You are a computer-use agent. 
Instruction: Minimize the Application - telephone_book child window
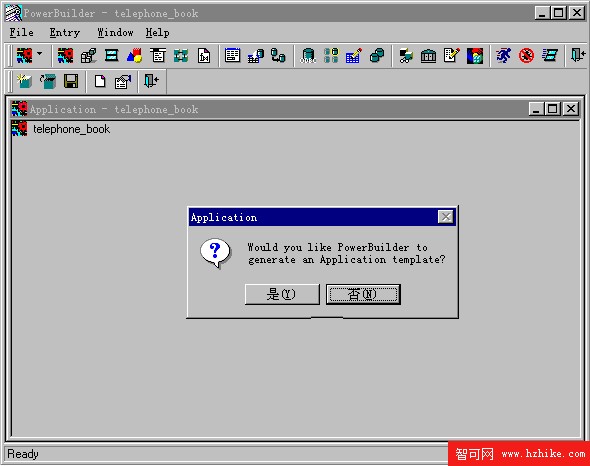coord(536,109)
